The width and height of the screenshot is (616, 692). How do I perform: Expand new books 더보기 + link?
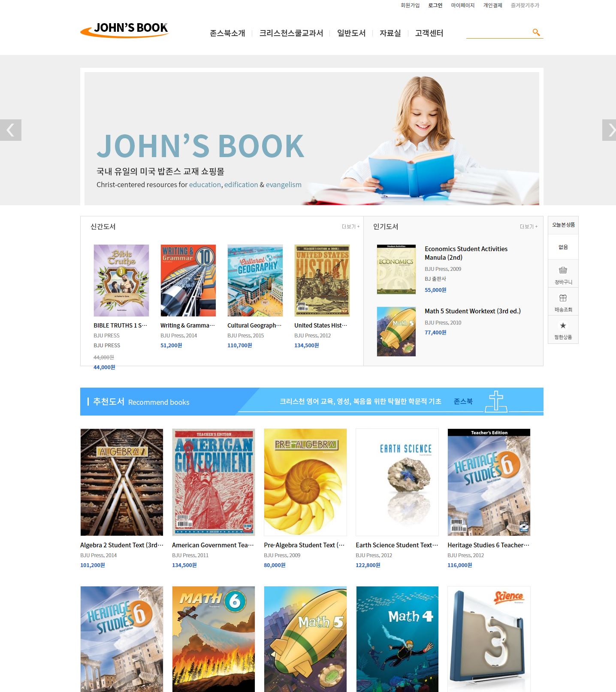(350, 227)
